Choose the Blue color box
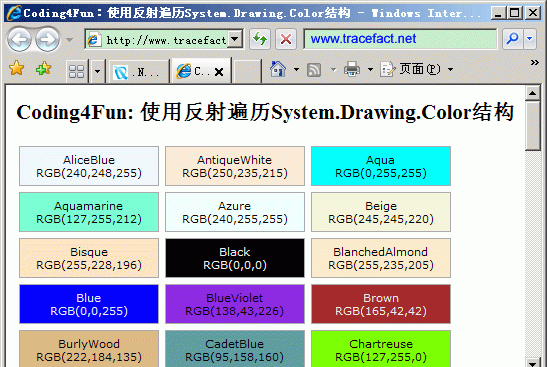The image size is (547, 367). pos(89,304)
